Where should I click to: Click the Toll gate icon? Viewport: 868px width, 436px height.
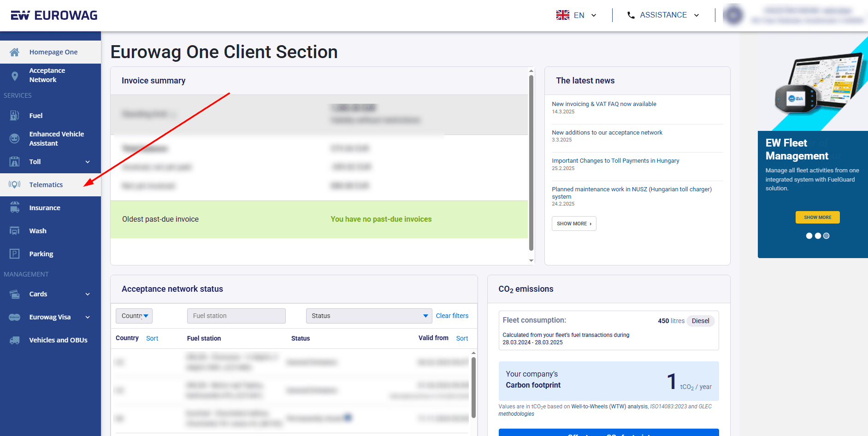15,162
